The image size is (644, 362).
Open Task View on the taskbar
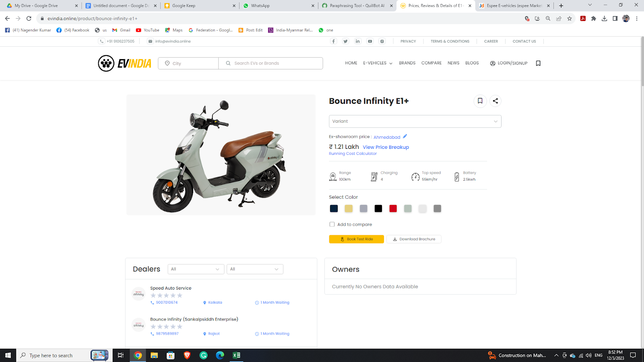tap(120, 355)
